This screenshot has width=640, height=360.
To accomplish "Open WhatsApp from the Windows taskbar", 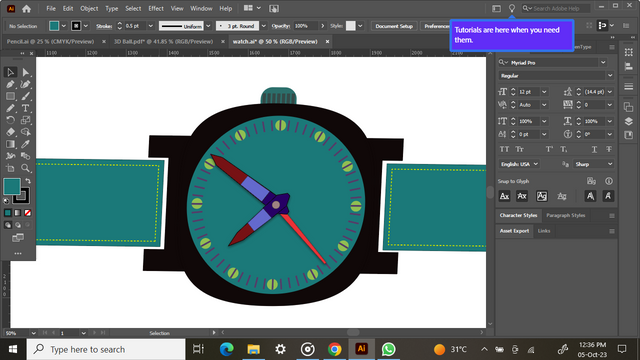I will 388,349.
